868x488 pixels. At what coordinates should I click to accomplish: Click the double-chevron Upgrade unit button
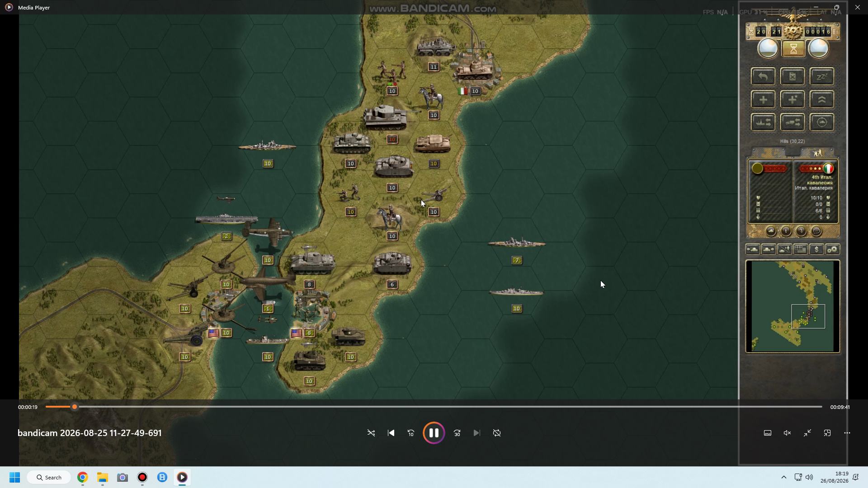tap(822, 99)
